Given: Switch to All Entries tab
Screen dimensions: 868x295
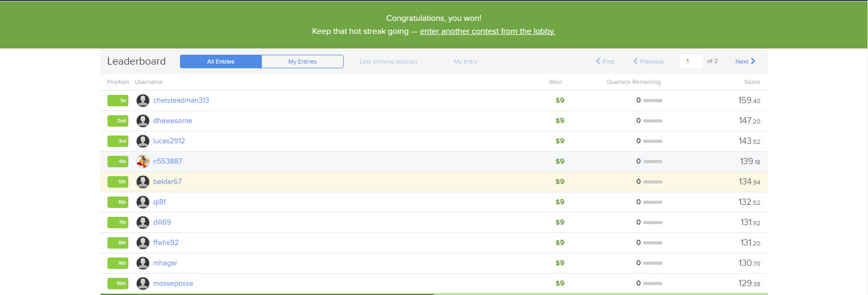Looking at the screenshot, I should click(x=221, y=62).
